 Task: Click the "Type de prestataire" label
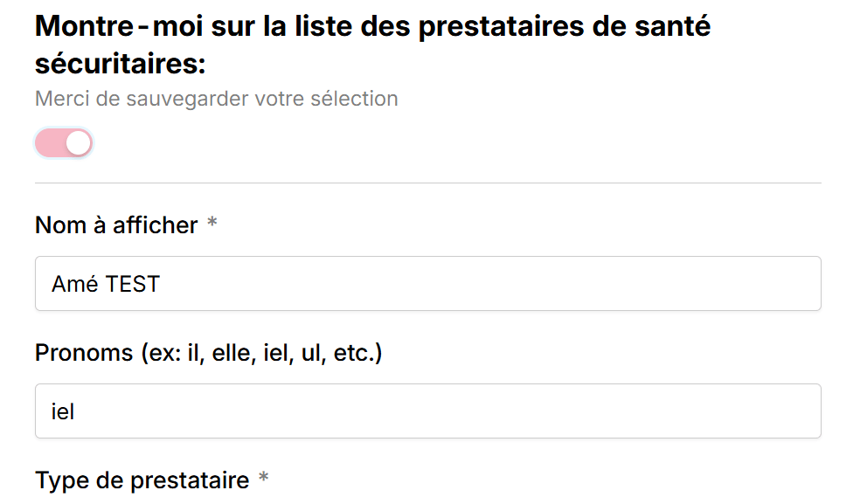(142, 480)
